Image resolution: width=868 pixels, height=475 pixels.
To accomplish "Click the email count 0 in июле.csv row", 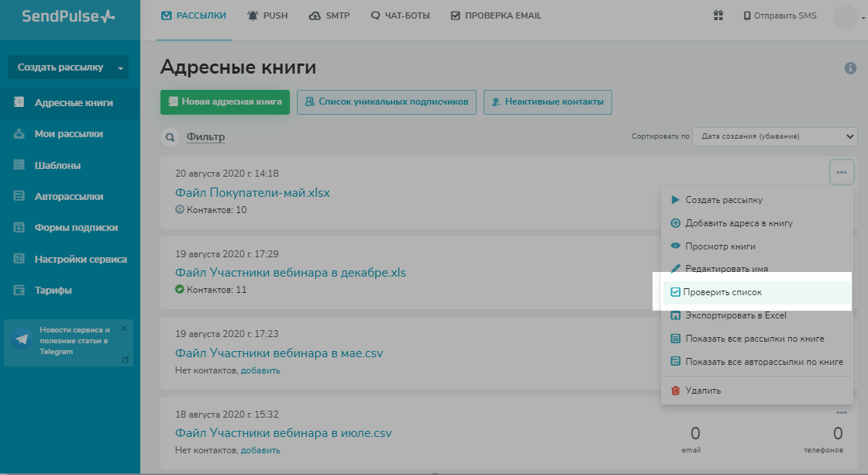I will 695,433.
